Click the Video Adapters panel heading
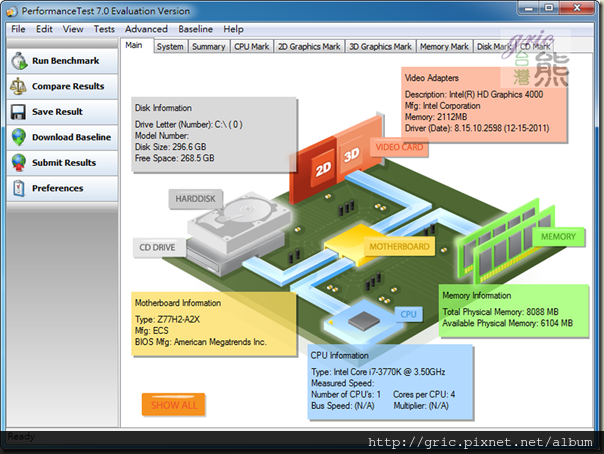Viewport: 604px width, 454px height. [x=431, y=78]
